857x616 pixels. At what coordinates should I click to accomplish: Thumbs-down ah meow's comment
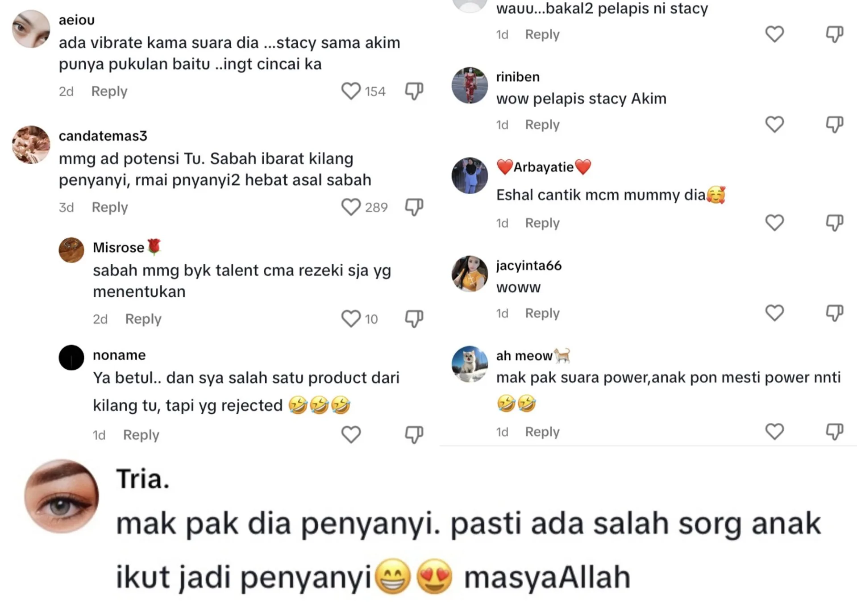[834, 432]
